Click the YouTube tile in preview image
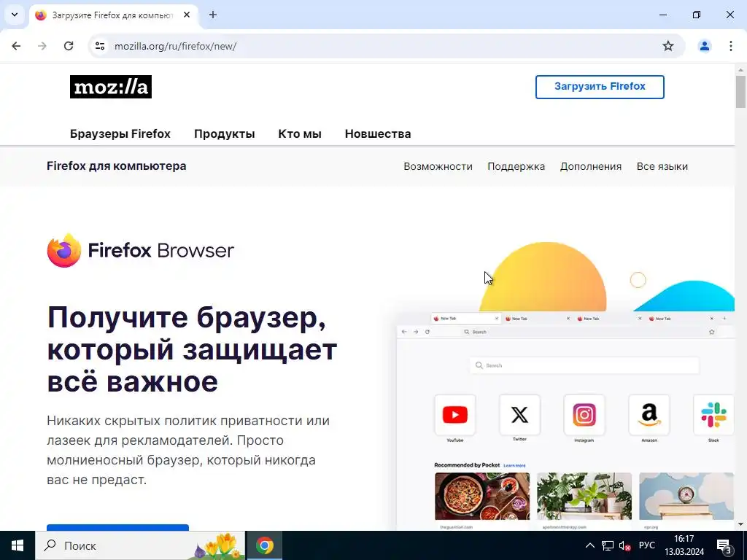The height and width of the screenshot is (560, 747). (x=455, y=415)
